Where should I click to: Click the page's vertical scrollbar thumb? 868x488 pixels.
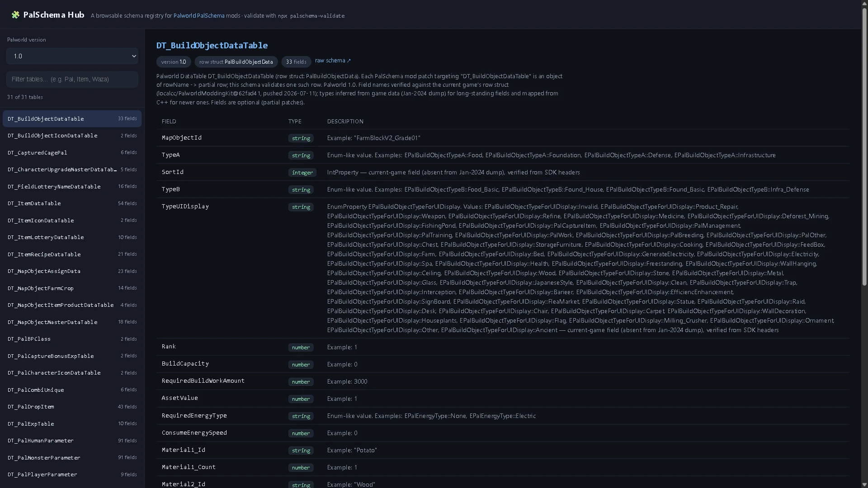click(x=864, y=147)
